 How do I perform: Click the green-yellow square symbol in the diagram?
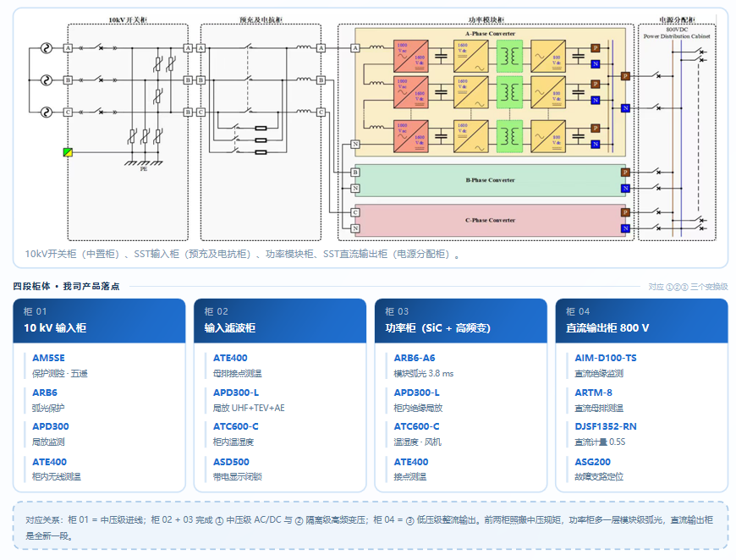tap(68, 152)
